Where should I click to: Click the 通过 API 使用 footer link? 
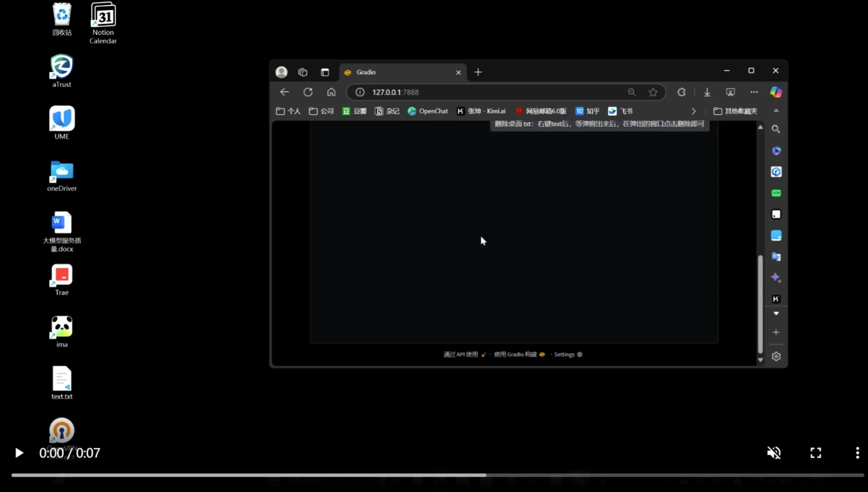tap(465, 354)
